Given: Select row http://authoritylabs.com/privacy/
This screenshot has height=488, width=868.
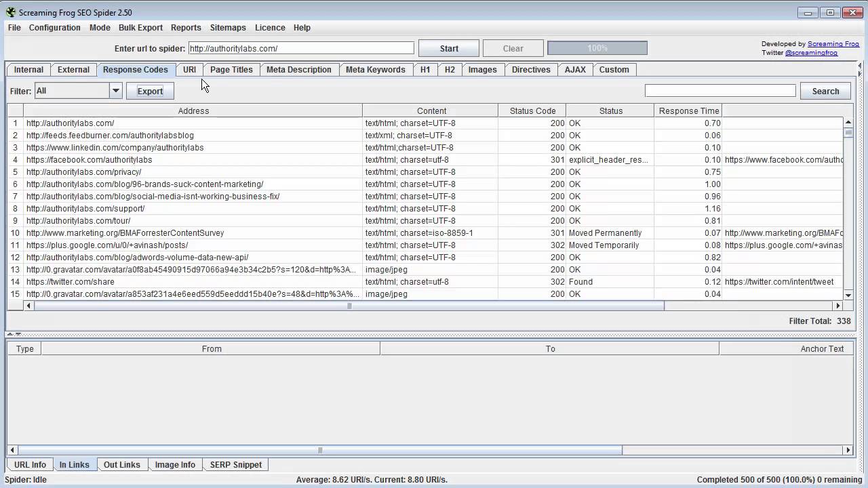Looking at the screenshot, I should click(425, 172).
